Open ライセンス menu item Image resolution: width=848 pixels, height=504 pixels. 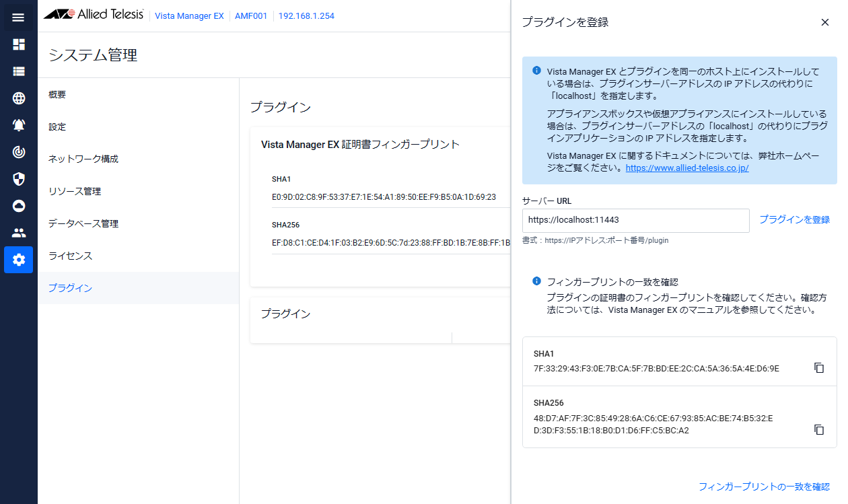(x=138, y=256)
